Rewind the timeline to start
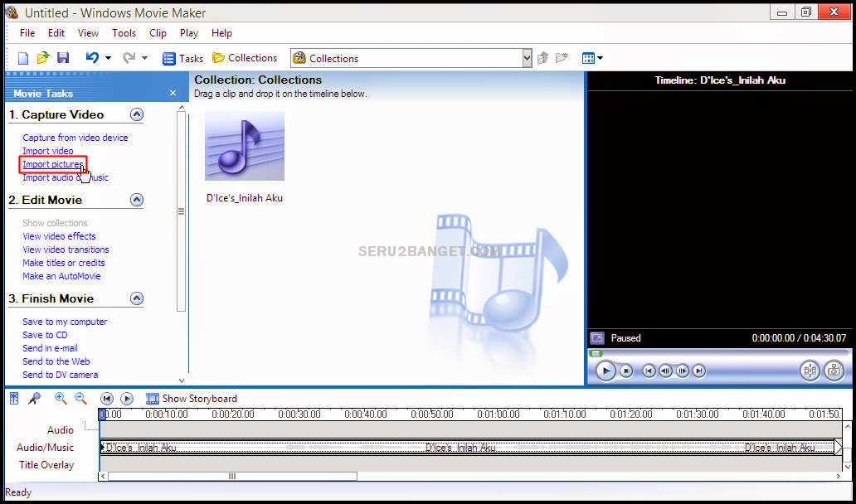856x504 pixels. 107,399
